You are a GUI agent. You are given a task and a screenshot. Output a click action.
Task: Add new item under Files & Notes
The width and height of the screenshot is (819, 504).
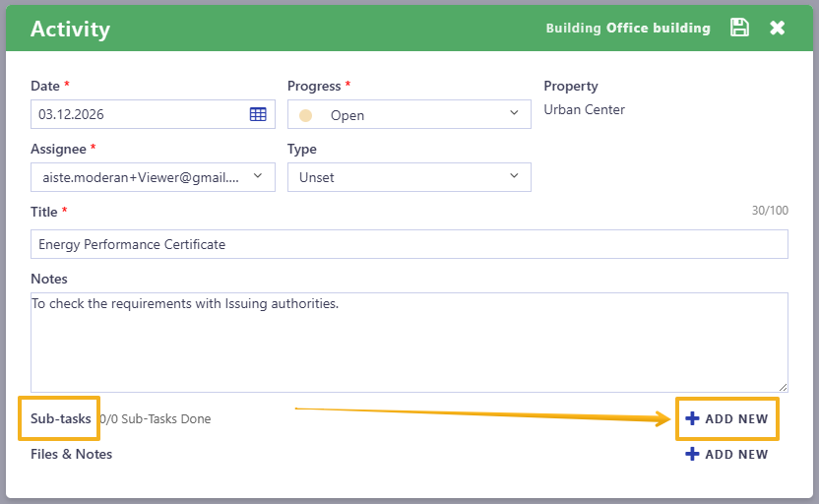[726, 455]
